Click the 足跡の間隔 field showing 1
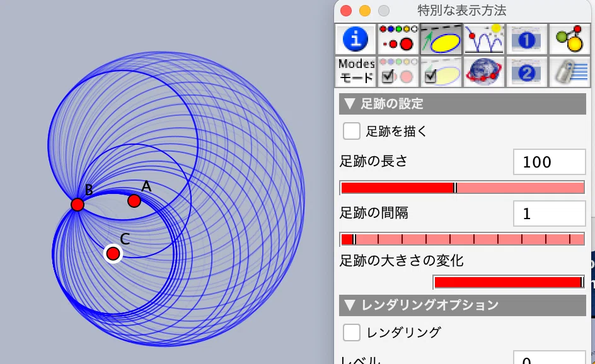The image size is (595, 364). (549, 213)
